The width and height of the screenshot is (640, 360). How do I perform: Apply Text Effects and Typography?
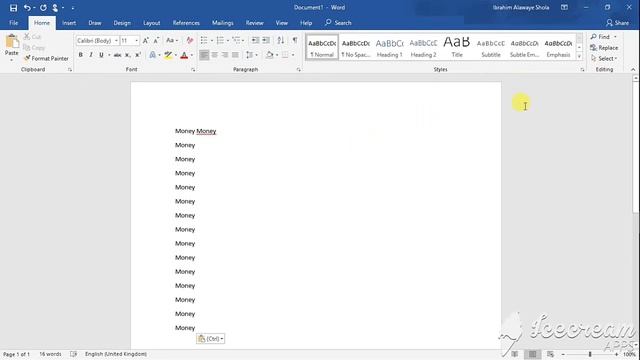[x=153, y=55]
